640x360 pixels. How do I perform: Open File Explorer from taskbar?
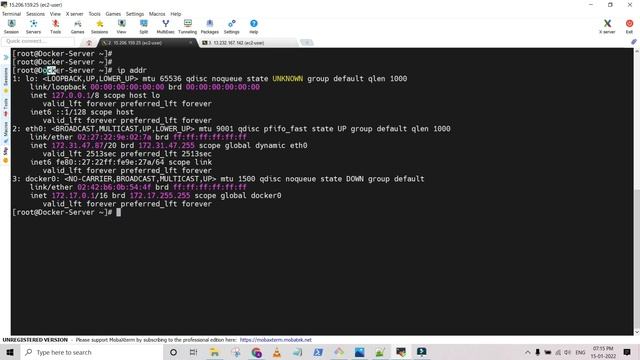point(214,352)
